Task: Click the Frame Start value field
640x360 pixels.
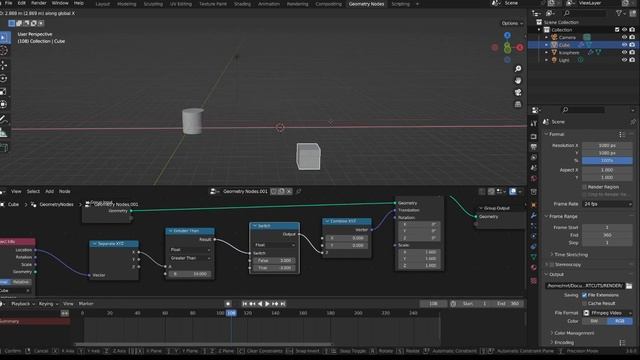Action: coord(607,227)
